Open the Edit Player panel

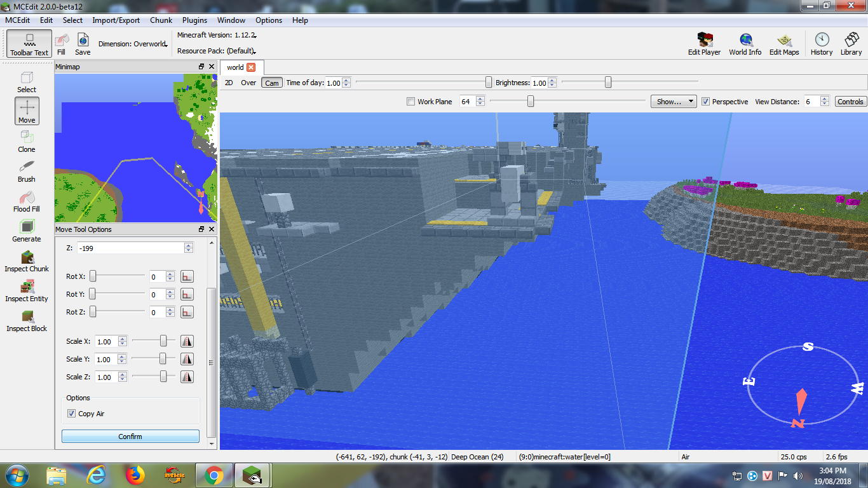tap(704, 44)
